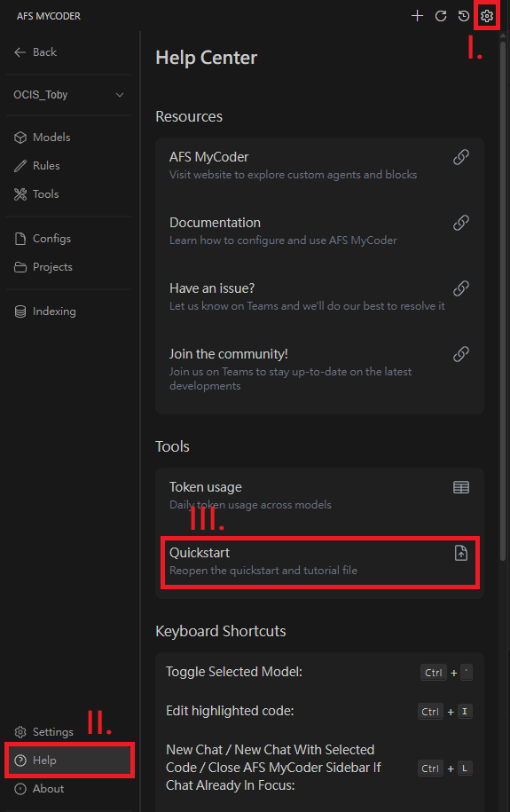Click the new chat plus icon

[x=417, y=16]
